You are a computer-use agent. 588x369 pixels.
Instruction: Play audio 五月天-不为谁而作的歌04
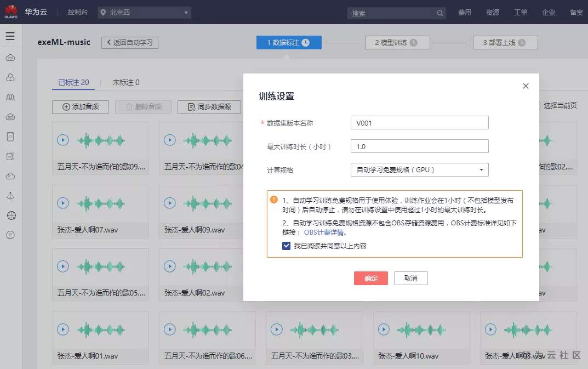pos(170,140)
